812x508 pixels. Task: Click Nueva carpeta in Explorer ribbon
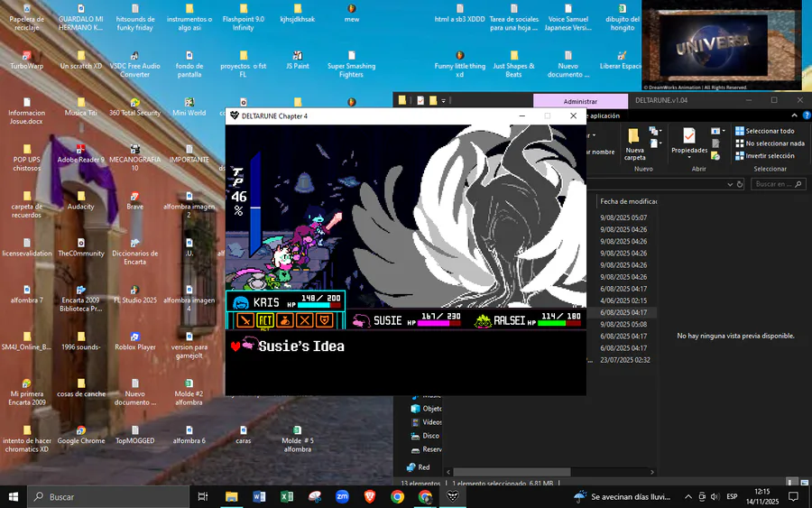634,144
